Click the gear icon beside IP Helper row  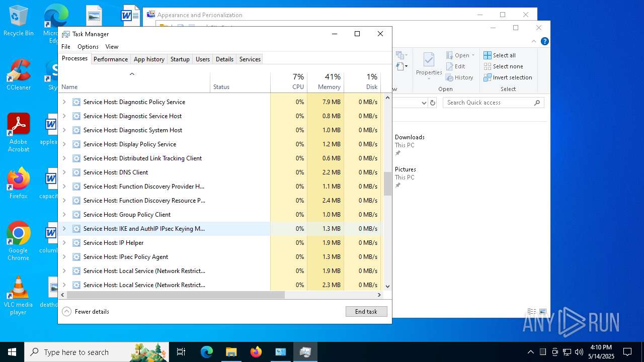[76, 243]
